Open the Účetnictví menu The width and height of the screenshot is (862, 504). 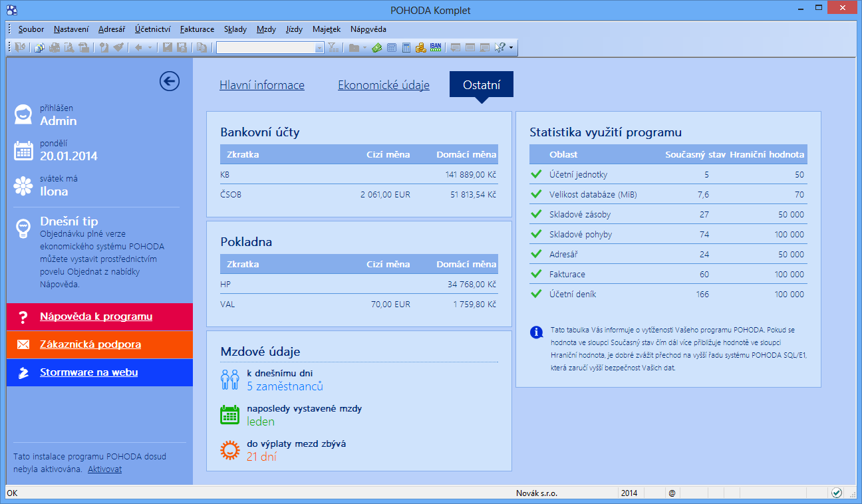tap(152, 29)
